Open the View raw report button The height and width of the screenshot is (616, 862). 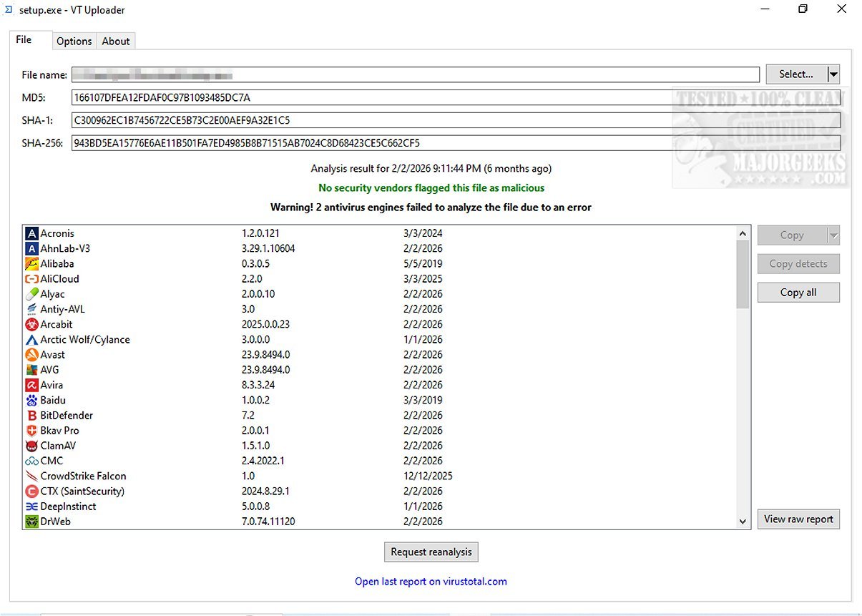(x=798, y=519)
